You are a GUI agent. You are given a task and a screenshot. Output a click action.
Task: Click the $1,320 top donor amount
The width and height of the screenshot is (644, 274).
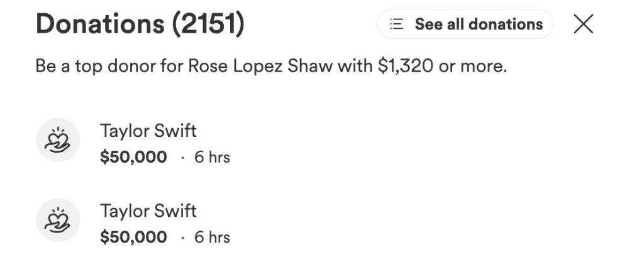coord(406,66)
